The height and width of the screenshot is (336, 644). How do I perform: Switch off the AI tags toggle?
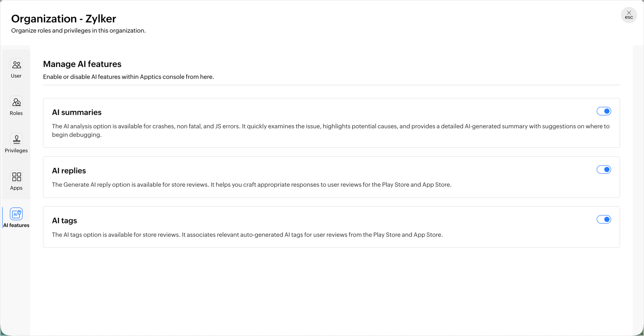point(604,220)
